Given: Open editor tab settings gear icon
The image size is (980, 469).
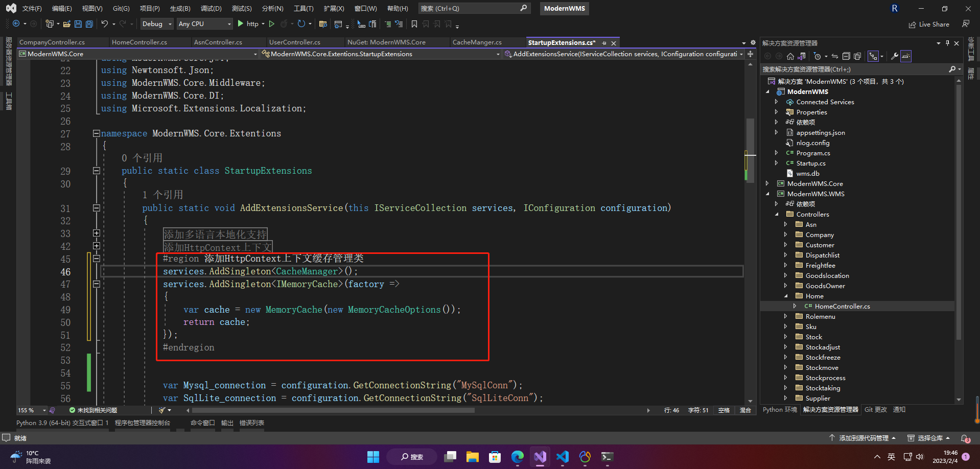Looking at the screenshot, I should click(x=753, y=42).
